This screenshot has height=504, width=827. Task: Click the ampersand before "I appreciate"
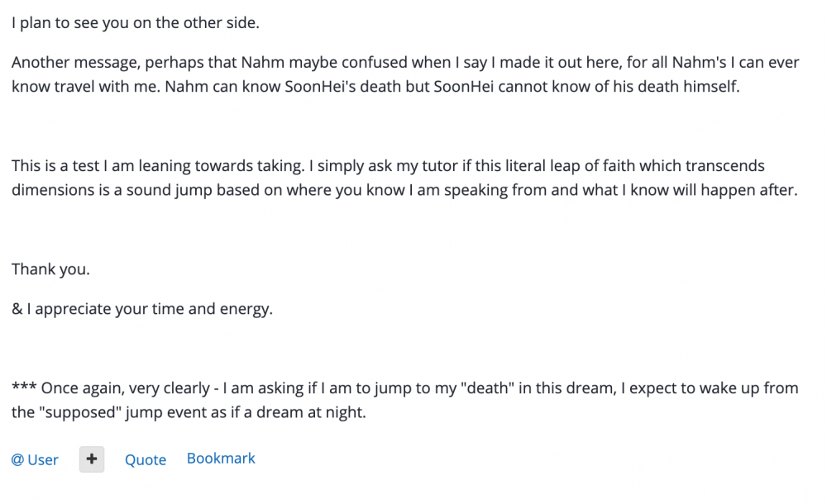17,310
